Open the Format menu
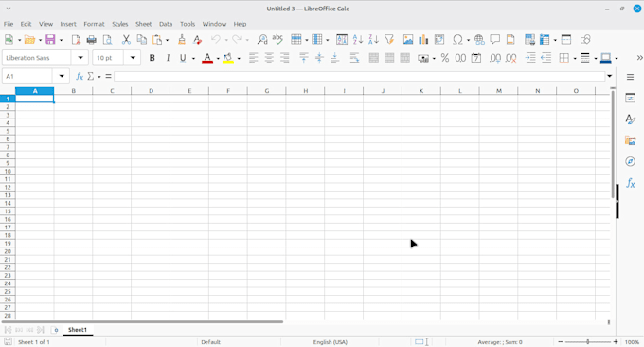 [x=94, y=24]
